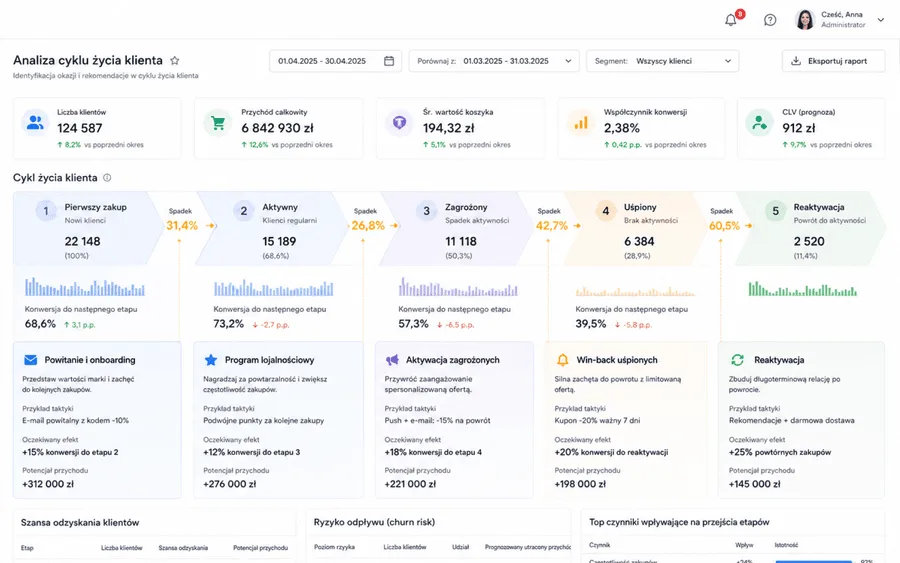The height and width of the screenshot is (563, 900).
Task: Open the notifications bell
Action: [x=730, y=20]
